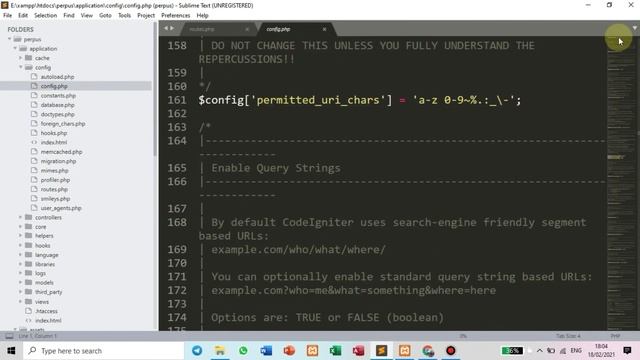Expand the helpers folder

click(x=20, y=236)
